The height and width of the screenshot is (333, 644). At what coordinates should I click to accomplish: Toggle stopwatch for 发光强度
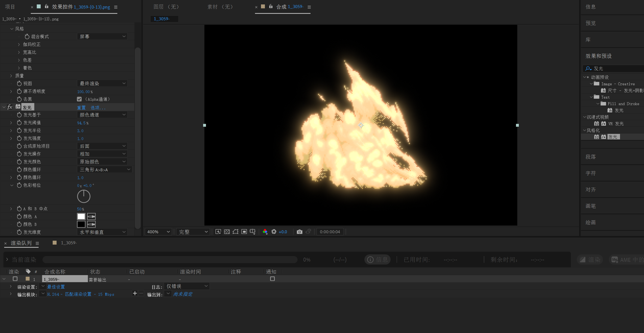[x=19, y=138]
